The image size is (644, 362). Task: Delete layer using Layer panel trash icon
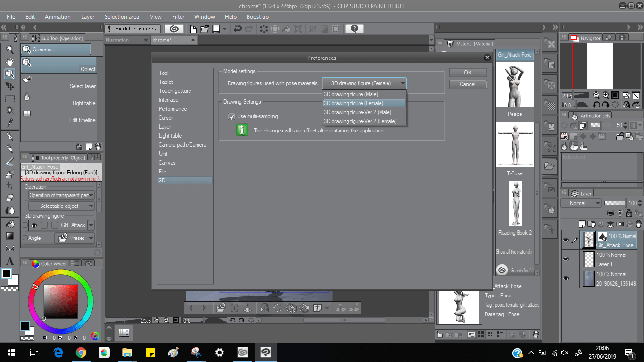tap(638, 224)
